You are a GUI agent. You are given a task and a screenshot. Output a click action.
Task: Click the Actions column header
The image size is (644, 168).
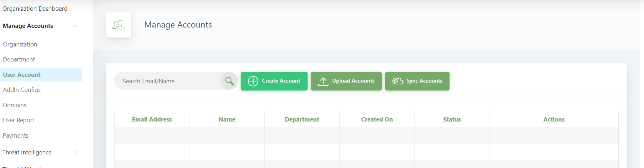(x=554, y=119)
